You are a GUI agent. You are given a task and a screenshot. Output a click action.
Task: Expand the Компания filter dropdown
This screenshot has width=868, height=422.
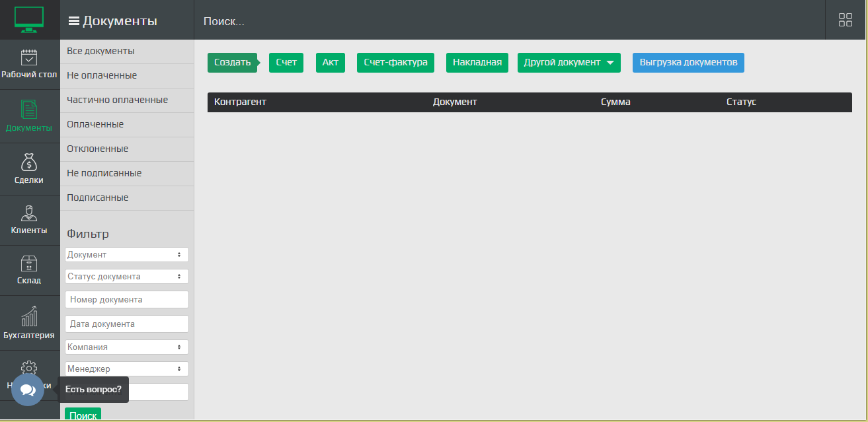127,347
